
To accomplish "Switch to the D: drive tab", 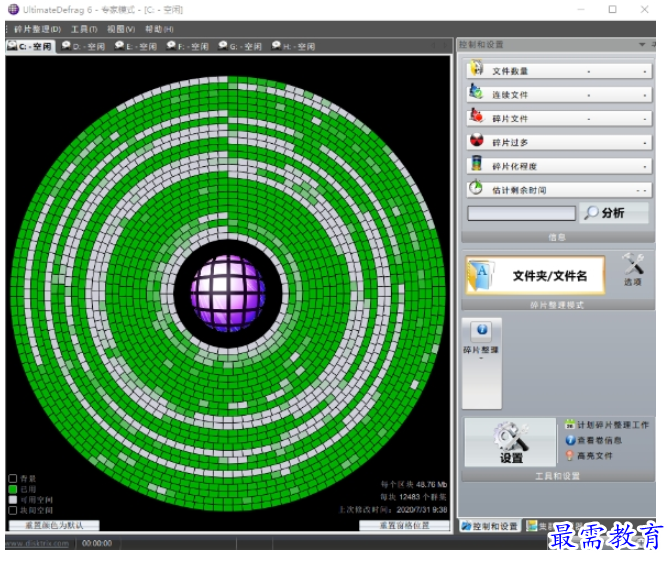I will pos(84,46).
